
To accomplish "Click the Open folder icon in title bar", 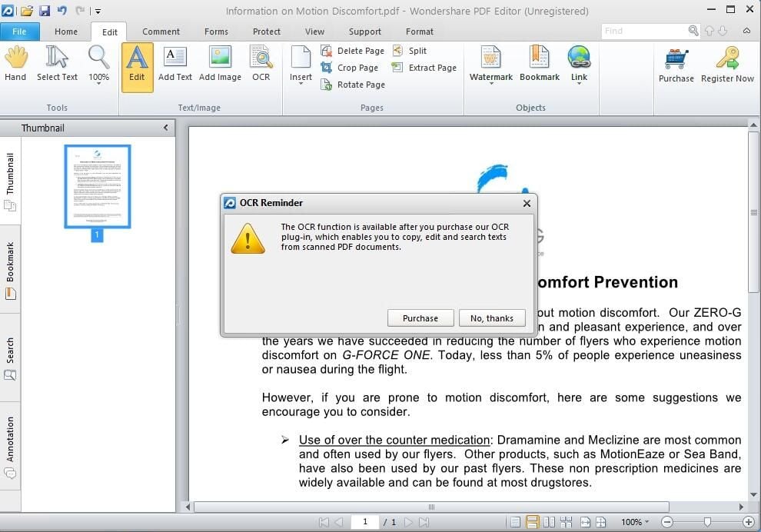I will (27, 10).
